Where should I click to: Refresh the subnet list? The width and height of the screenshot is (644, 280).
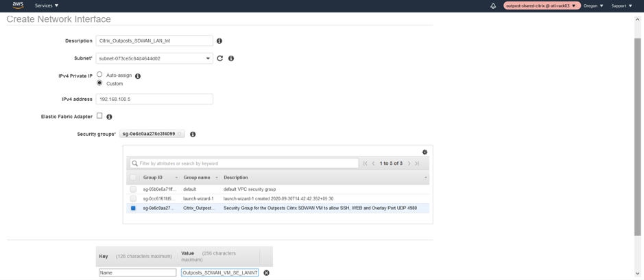pyautogui.click(x=219, y=58)
